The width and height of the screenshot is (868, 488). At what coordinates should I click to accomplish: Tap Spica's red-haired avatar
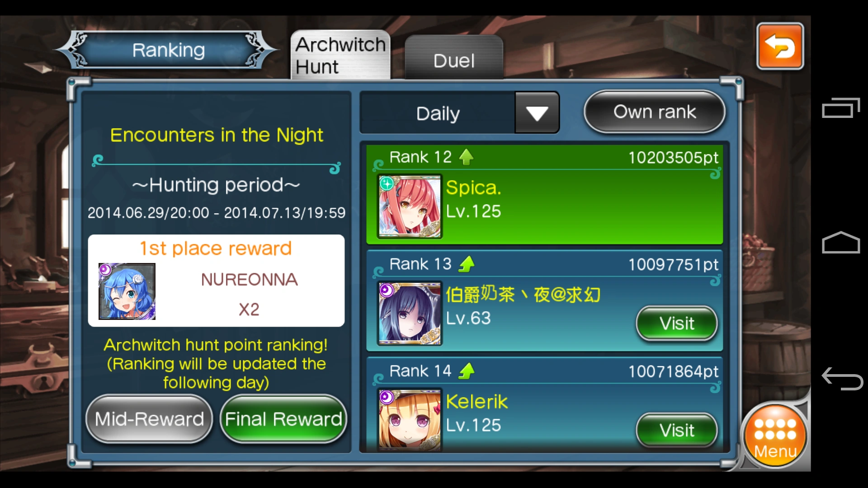tap(410, 207)
